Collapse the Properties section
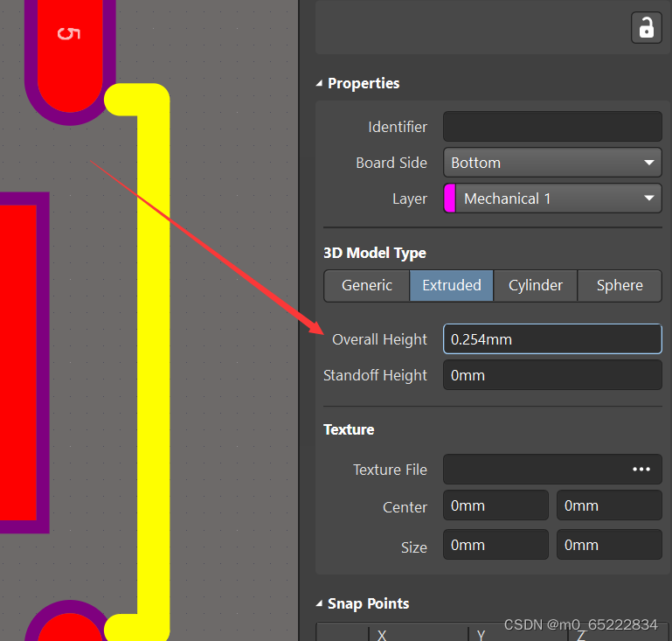 (x=319, y=84)
